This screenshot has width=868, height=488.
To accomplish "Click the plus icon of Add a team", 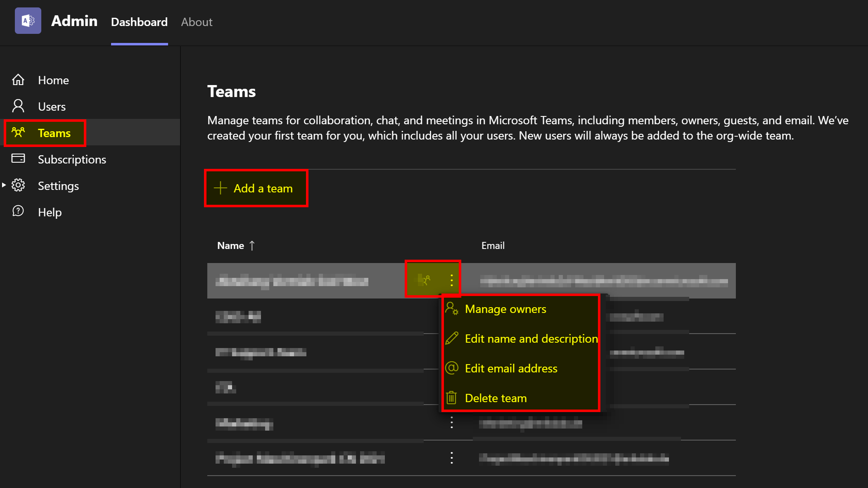I will (x=221, y=188).
